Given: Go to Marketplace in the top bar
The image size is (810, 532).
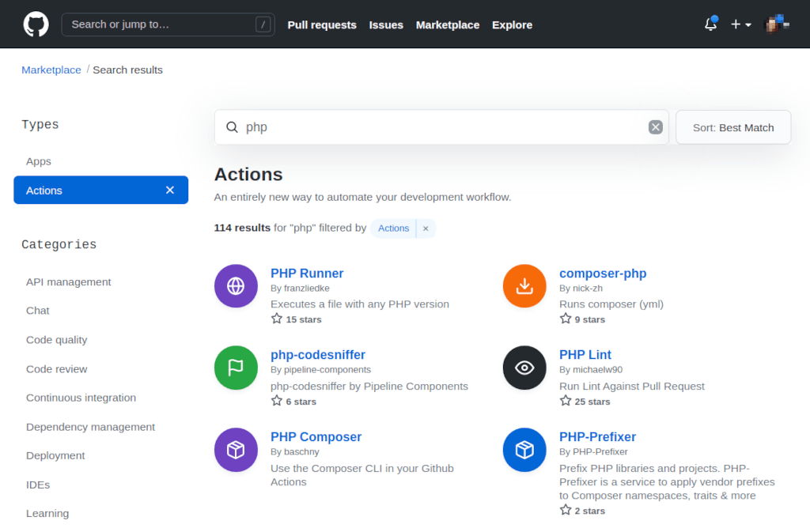Looking at the screenshot, I should (448, 25).
